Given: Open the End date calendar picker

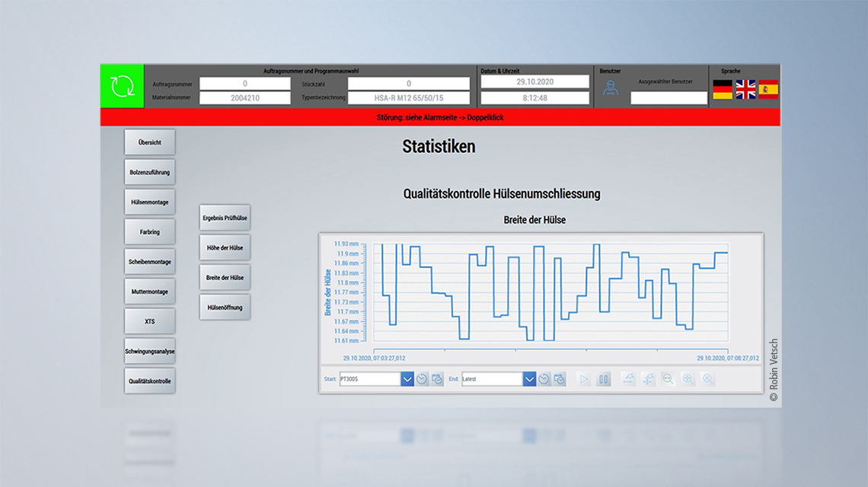Looking at the screenshot, I should (560, 379).
